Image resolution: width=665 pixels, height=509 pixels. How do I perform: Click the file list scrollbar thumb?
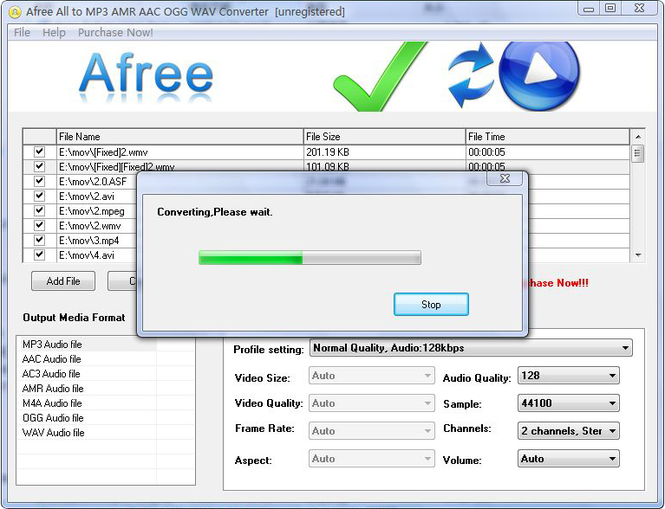coord(637,154)
